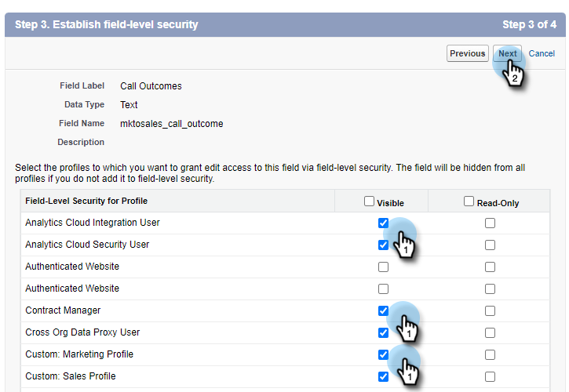Enable Read-Only for Analytics Cloud Security User

(491, 245)
